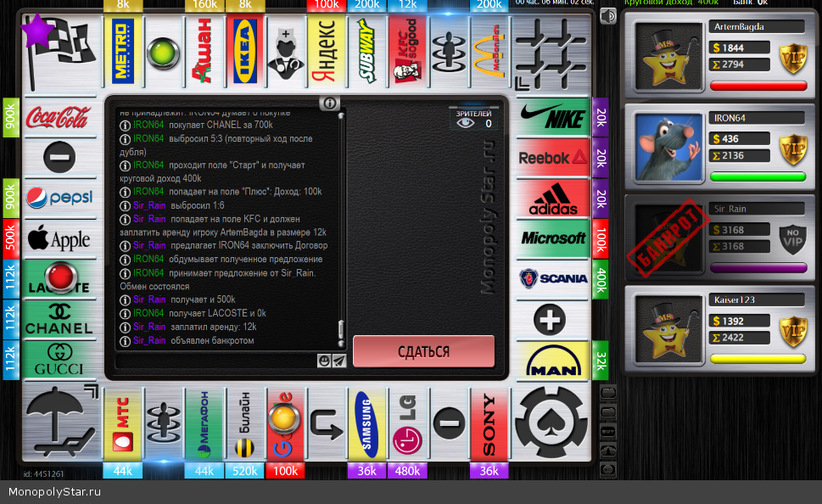Image resolution: width=822 pixels, height=504 pixels.
Task: Click the BUY side button
Action: point(608,432)
